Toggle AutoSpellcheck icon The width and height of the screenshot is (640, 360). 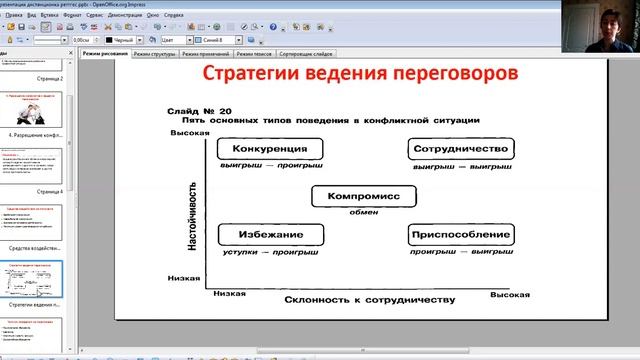pyautogui.click(x=94, y=27)
